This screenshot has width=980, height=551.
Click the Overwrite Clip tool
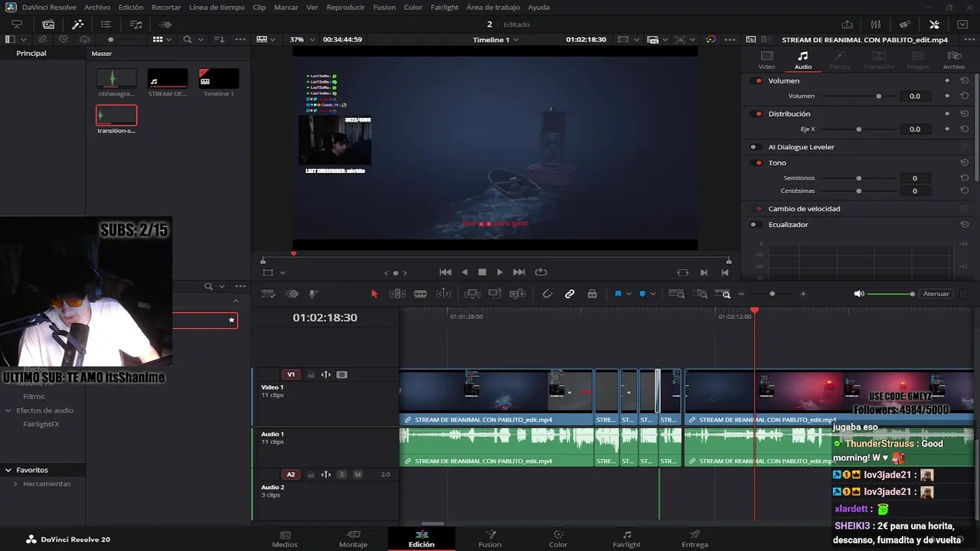(495, 294)
